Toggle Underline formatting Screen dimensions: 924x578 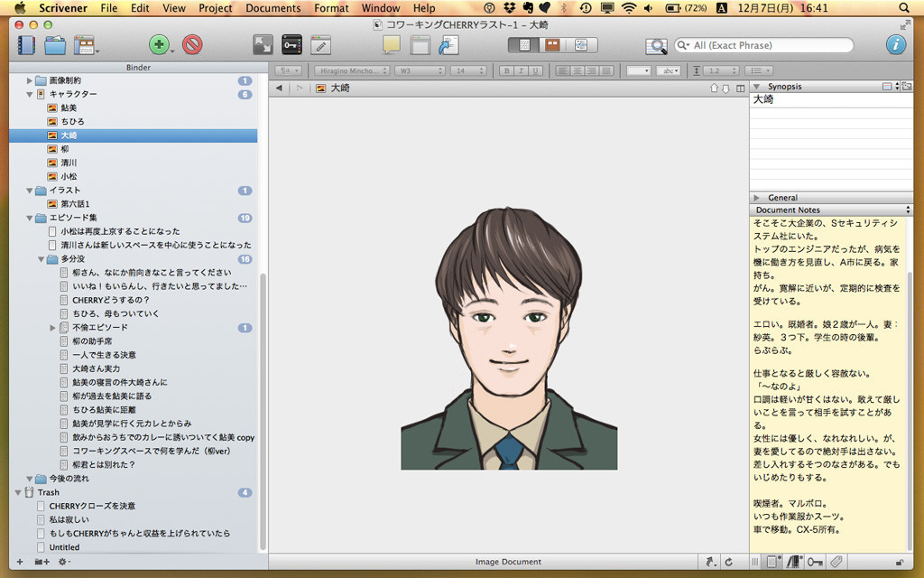536,70
